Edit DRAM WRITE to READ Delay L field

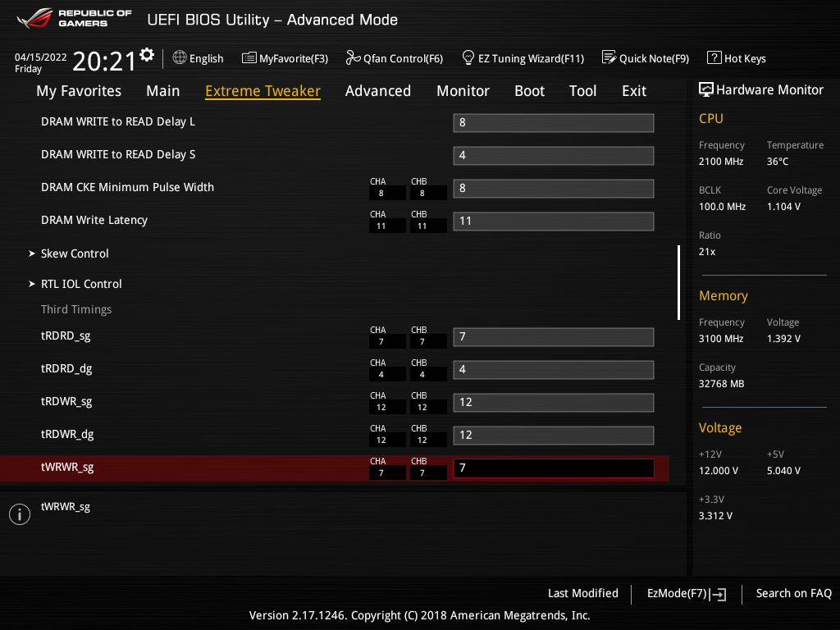click(554, 123)
